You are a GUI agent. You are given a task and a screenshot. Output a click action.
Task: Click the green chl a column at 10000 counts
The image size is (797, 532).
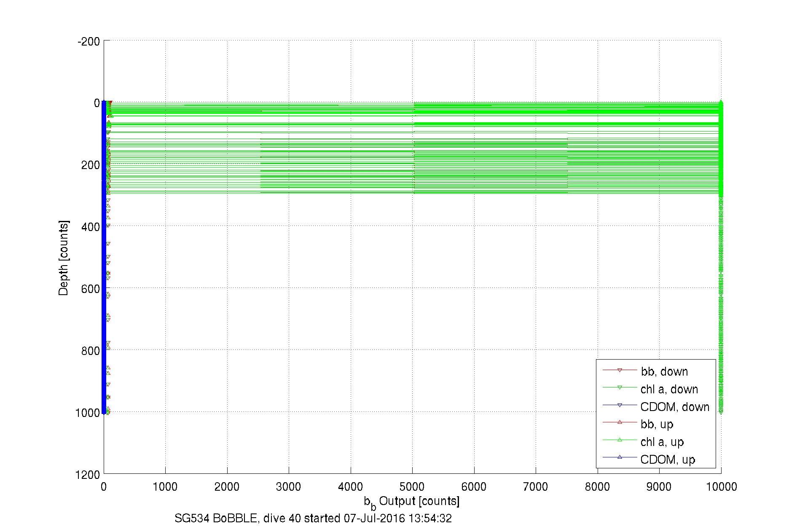(721, 257)
